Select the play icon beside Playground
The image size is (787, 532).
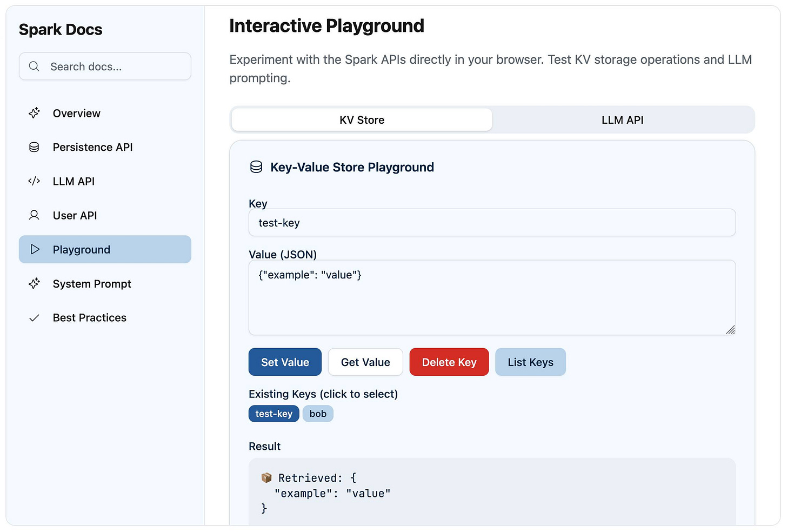[x=35, y=249]
